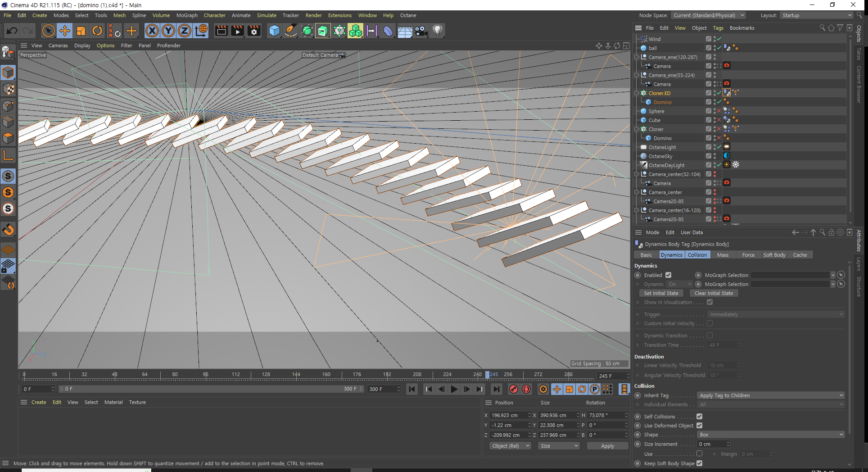Open the Spline Pen tool
The image size is (868, 472).
pyautogui.click(x=291, y=31)
